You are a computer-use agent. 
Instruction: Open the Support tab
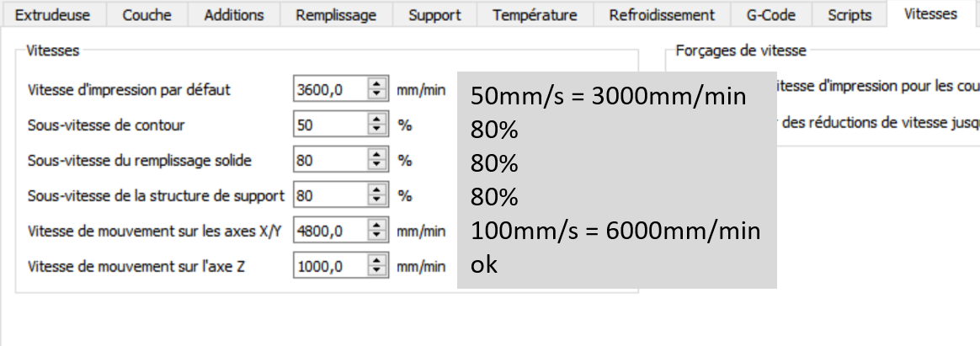[x=434, y=15]
